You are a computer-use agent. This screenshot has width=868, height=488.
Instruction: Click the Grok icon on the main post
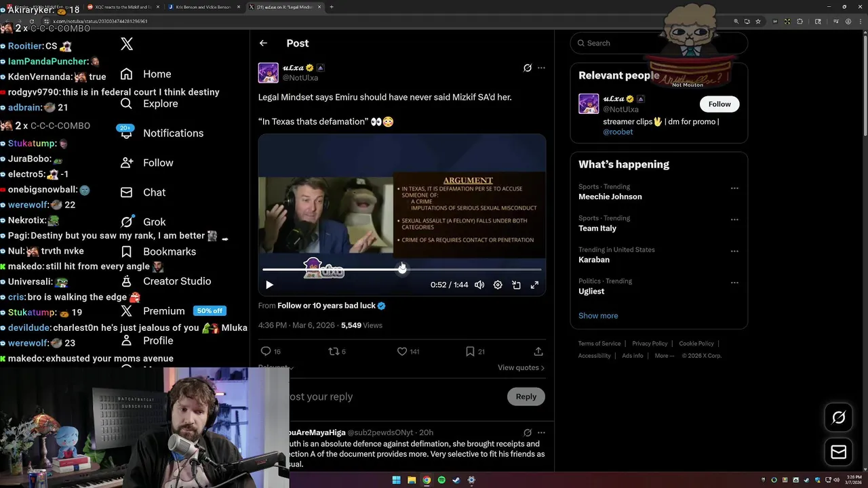(x=528, y=68)
